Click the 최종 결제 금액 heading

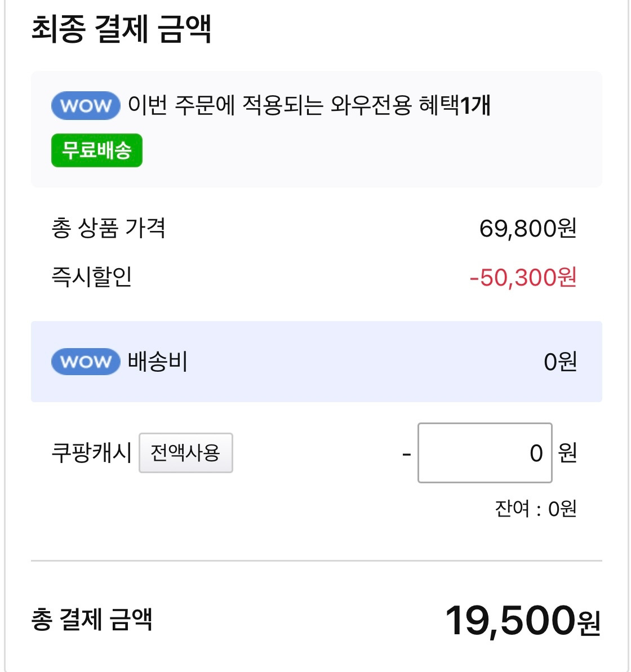[x=121, y=29]
